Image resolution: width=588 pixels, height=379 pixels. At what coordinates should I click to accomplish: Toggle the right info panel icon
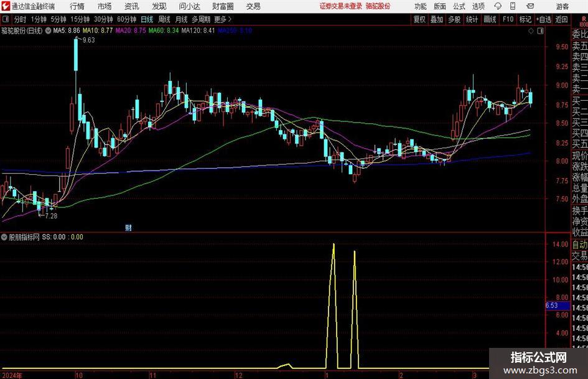point(540,31)
